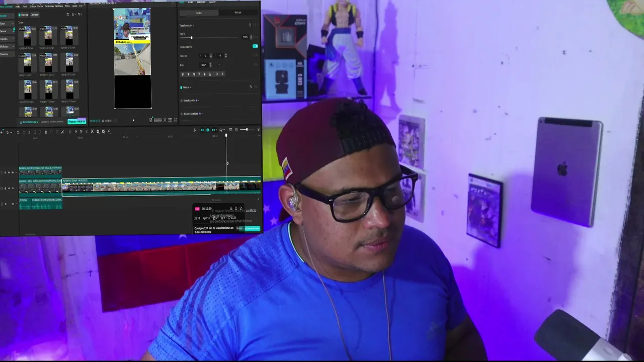The width and height of the screenshot is (644, 362).
Task: Click the Grabar button
Action: point(35,15)
